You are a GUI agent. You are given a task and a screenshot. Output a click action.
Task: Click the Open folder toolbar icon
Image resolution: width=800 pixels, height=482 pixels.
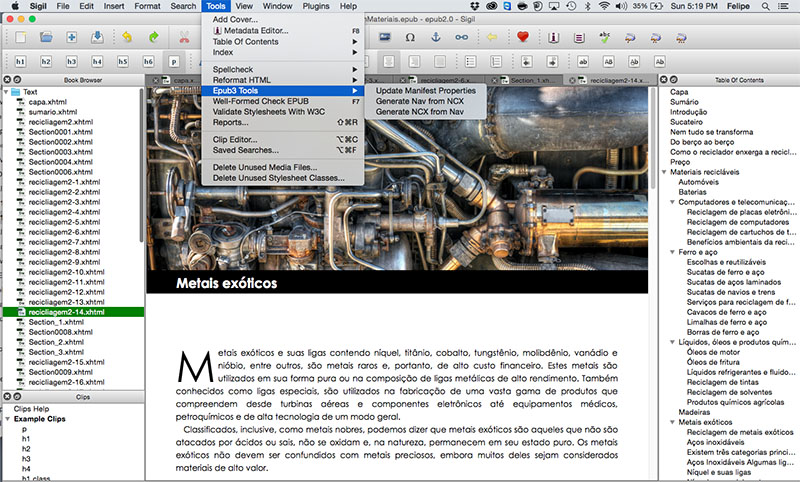tap(46, 37)
